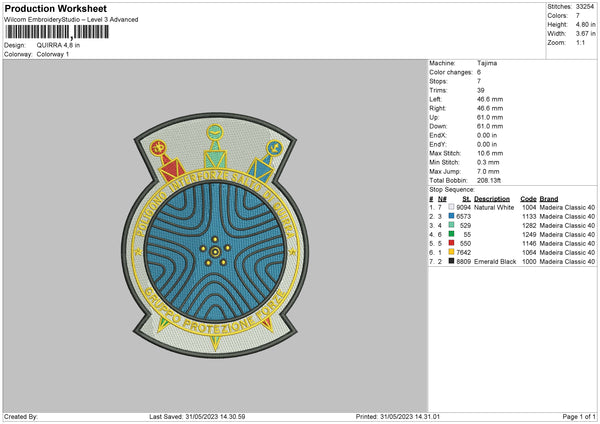This screenshot has width=600, height=424.
Task: Select the Colorway 1 value
Action: click(x=53, y=54)
